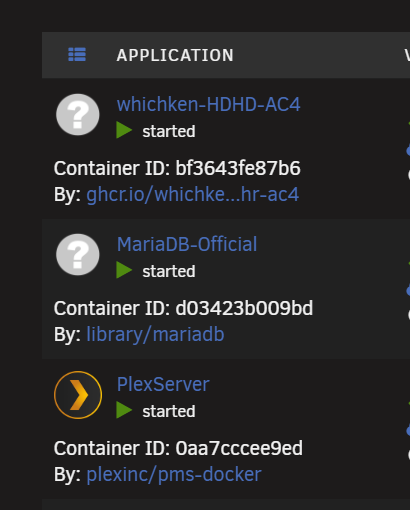Click the started status text under MariaDB-Official
Viewport: 410px width, 510px height.
coord(169,271)
